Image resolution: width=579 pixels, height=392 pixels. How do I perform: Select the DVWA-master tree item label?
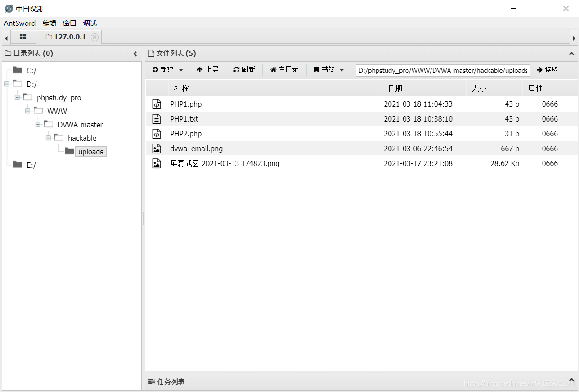click(80, 125)
